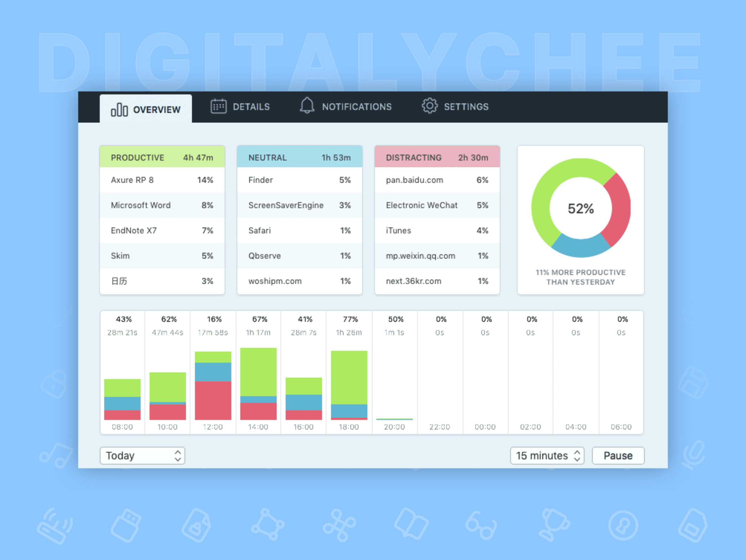Open the 15 minutes interval dropdown
The image size is (746, 560).
[x=546, y=456]
